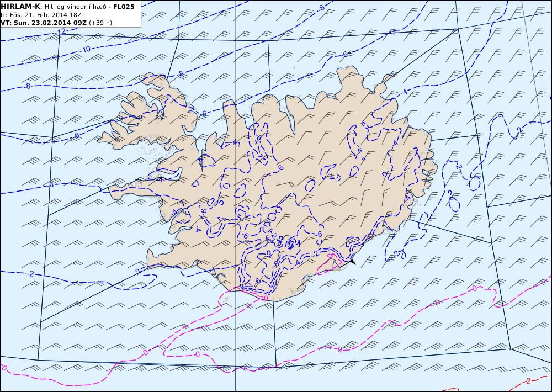Click the HIRLAM-K map title line
Screen dimensions: 552x392
click(x=67, y=7)
